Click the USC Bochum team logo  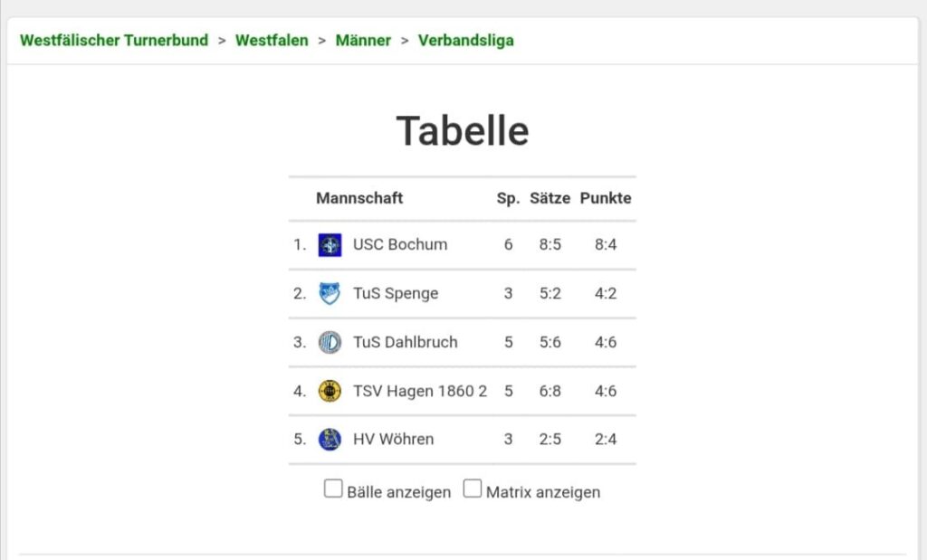coord(330,245)
